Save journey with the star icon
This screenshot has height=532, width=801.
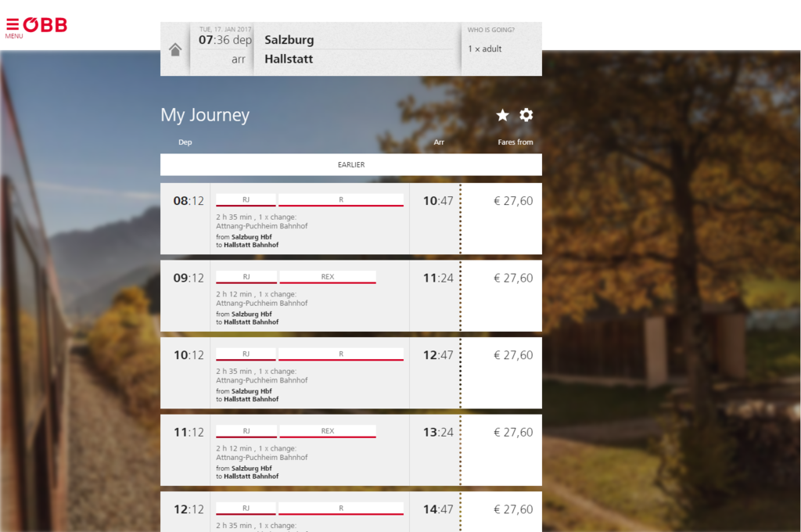503,115
